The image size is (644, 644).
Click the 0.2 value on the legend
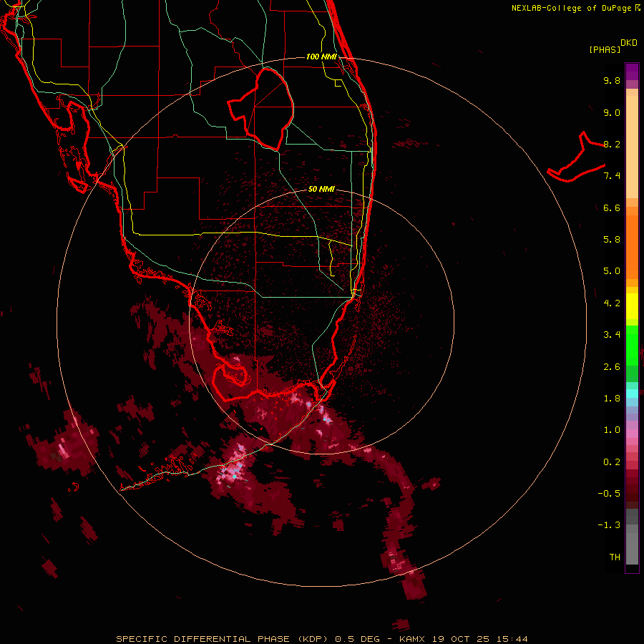[612, 462]
